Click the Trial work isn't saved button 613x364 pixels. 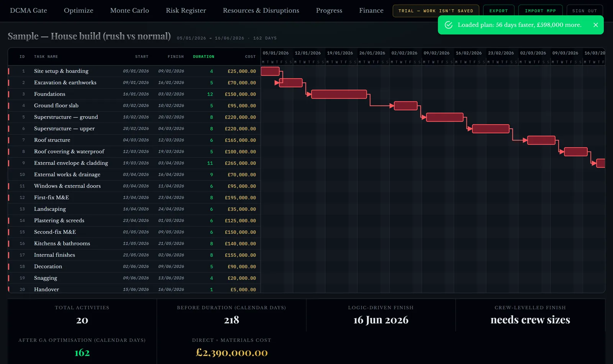436,11
